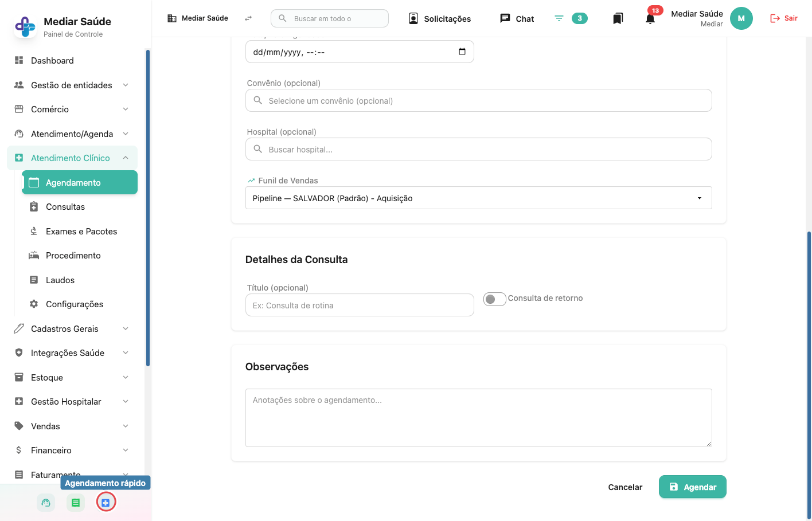Click the Observações notes text area
The height and width of the screenshot is (521, 812).
(x=478, y=418)
